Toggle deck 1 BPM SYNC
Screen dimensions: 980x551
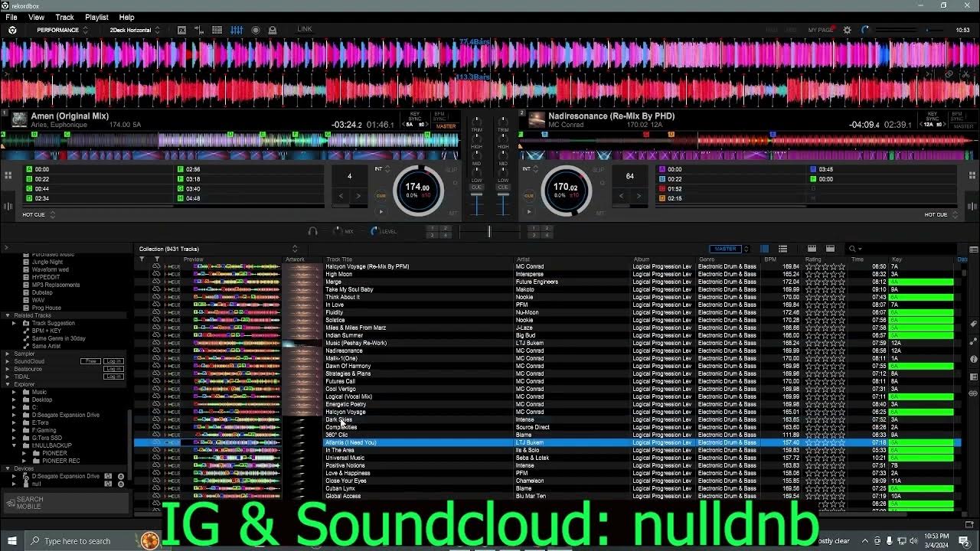pos(439,116)
